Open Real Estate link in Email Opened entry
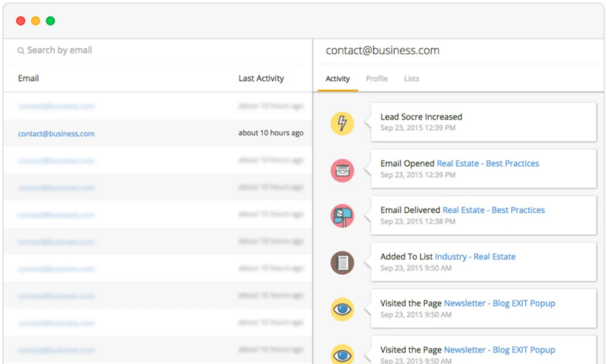The image size is (609, 364). tap(488, 164)
